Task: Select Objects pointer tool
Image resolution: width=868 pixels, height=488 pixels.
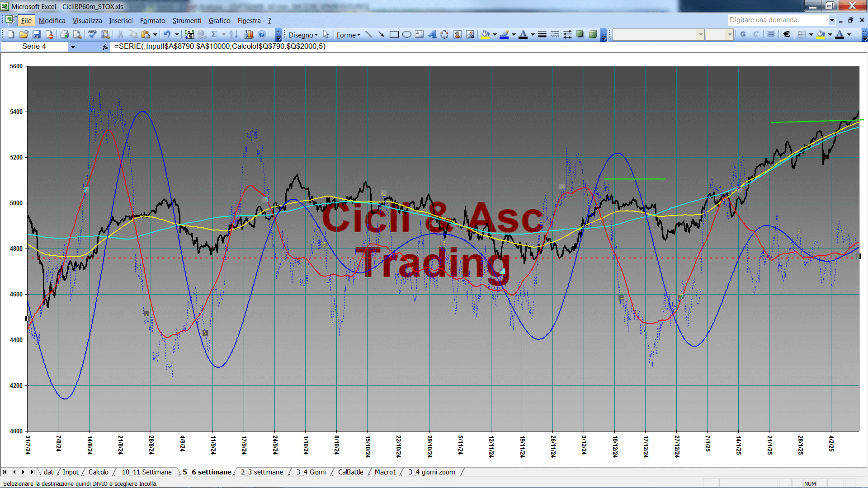Action: [326, 34]
